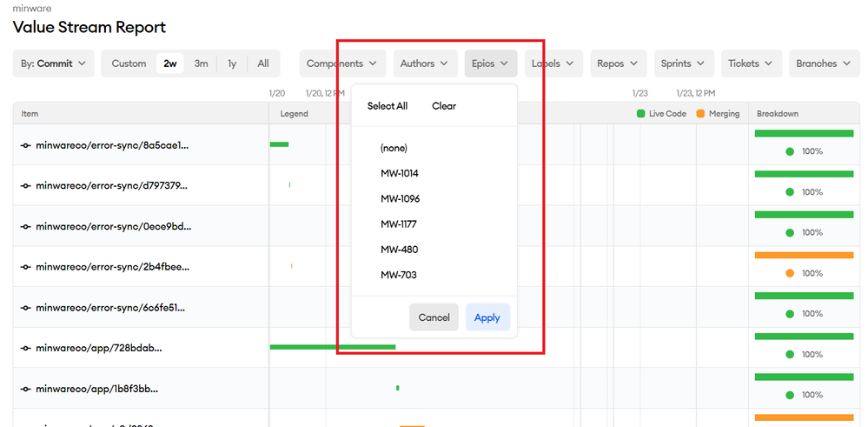The width and height of the screenshot is (868, 427).
Task: Click Select All in Epics list
Action: click(x=388, y=106)
